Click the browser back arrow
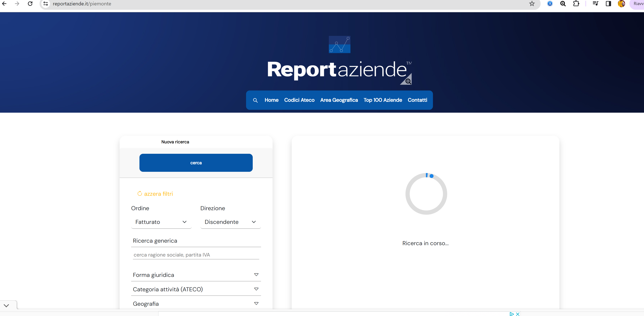 [4, 4]
